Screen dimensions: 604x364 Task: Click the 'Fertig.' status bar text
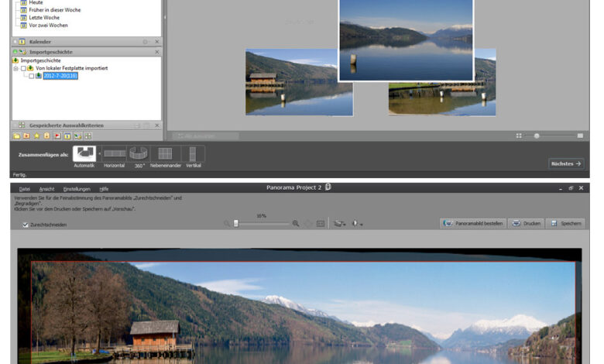19,175
